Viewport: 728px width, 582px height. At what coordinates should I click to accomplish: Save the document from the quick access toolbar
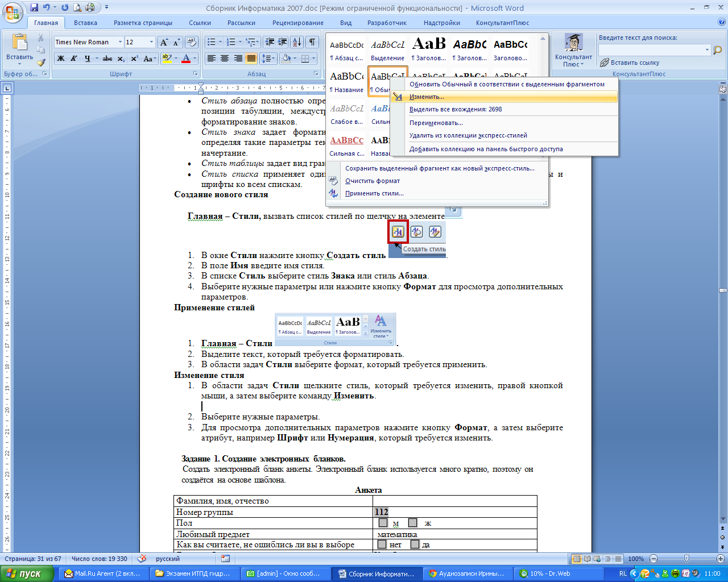point(34,8)
